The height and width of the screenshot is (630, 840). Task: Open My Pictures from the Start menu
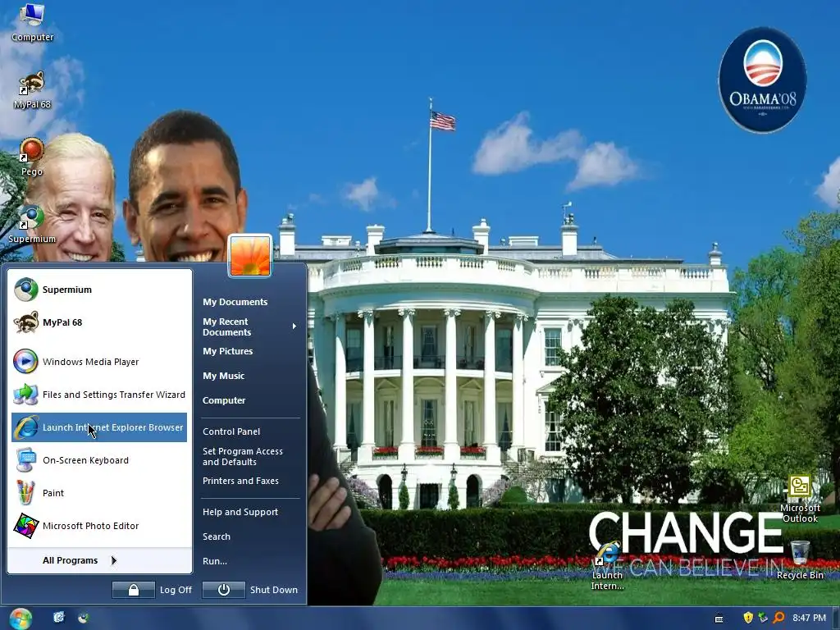(249, 351)
